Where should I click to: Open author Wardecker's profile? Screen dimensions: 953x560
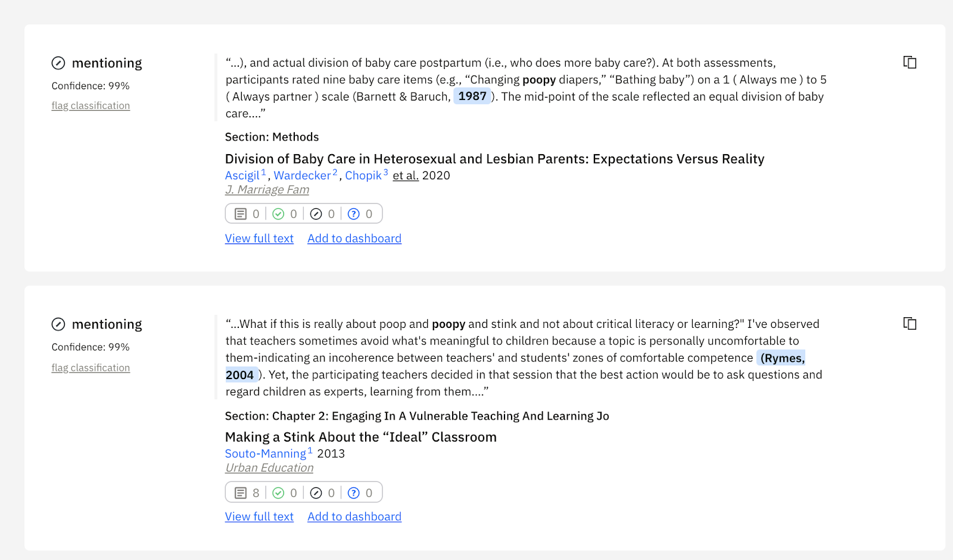[302, 176]
